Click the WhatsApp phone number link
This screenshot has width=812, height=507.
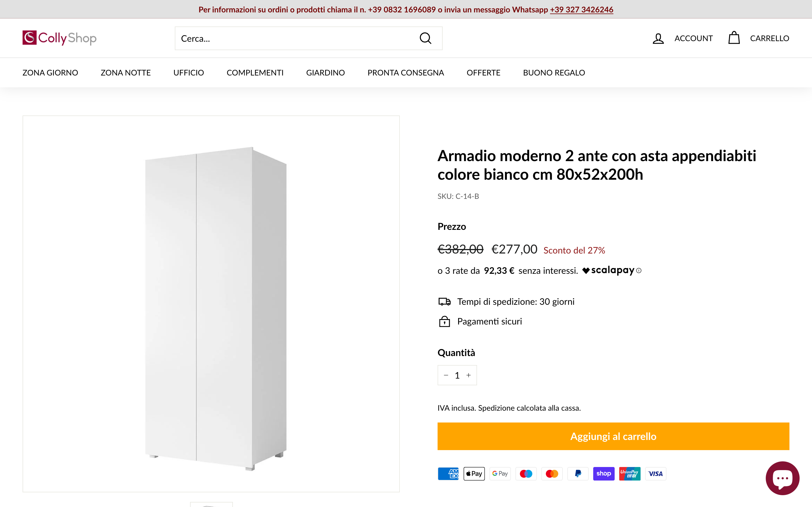pyautogui.click(x=581, y=9)
